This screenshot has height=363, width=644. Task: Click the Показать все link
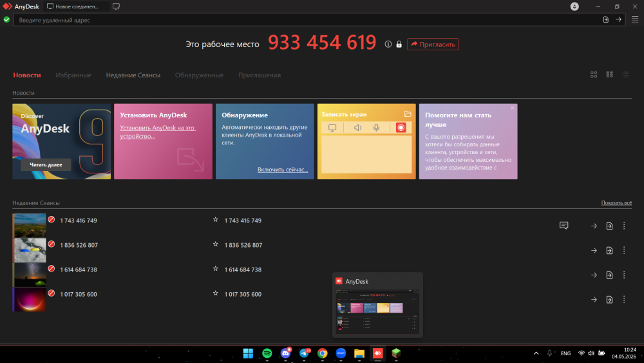coord(616,202)
